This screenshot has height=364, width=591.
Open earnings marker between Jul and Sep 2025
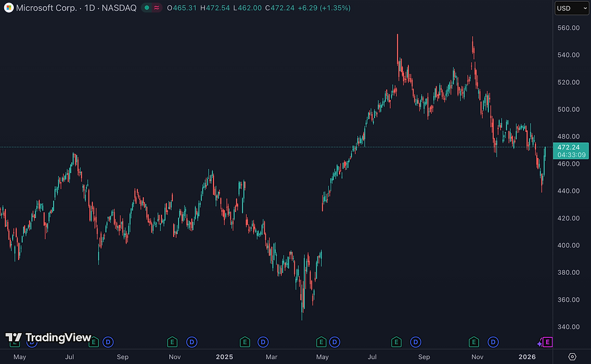click(x=396, y=342)
